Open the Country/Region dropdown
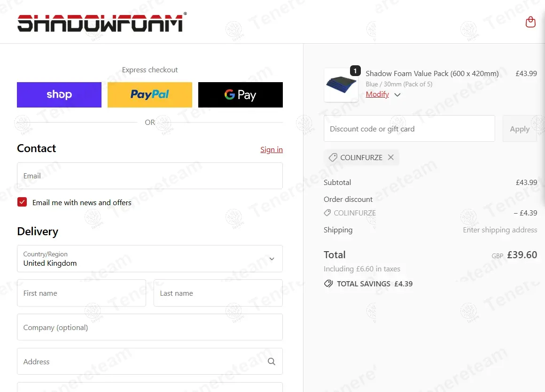Image resolution: width=545 pixels, height=392 pixels. click(x=150, y=259)
